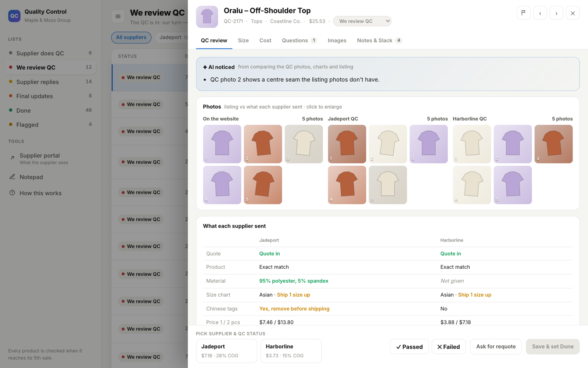This screenshot has width=588, height=368.
Task: Select the All suppliers filter chip
Action: 131,37
